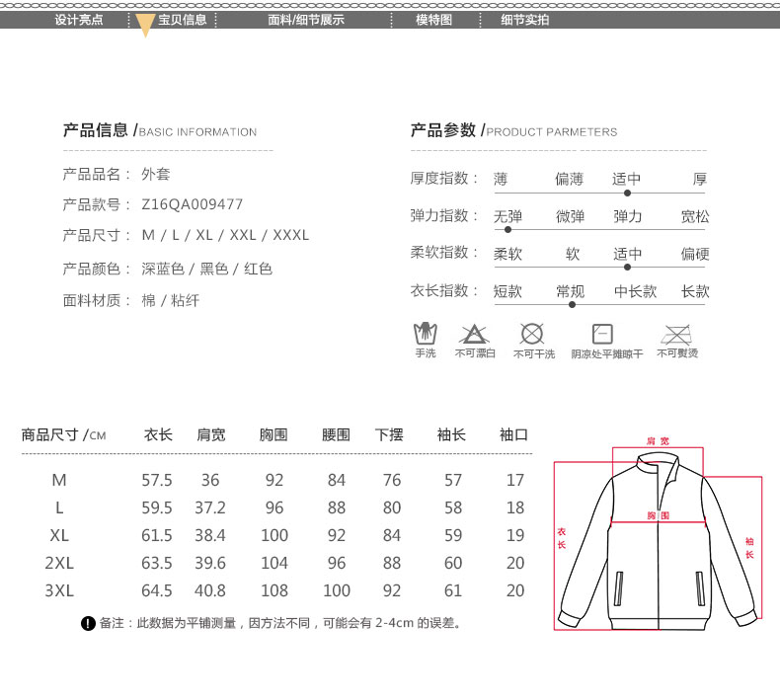Click the 阴凉处平摊晾干 dry flat icon
This screenshot has height=700, width=780.
point(602,334)
